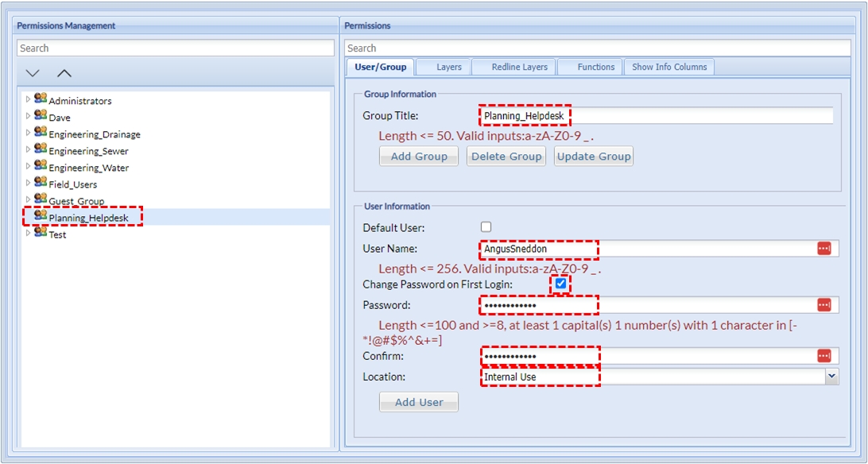Click the Group Title text field
868x464 pixels.
pyautogui.click(x=656, y=116)
